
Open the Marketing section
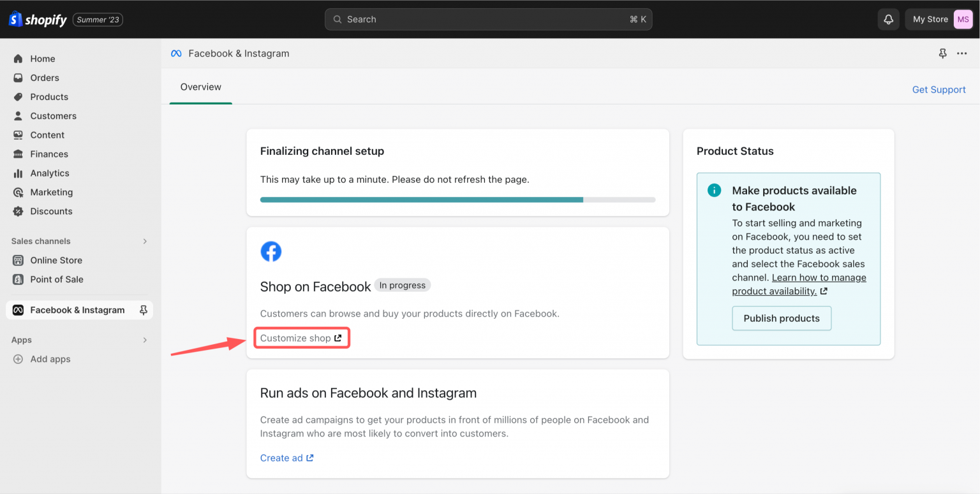click(x=51, y=192)
